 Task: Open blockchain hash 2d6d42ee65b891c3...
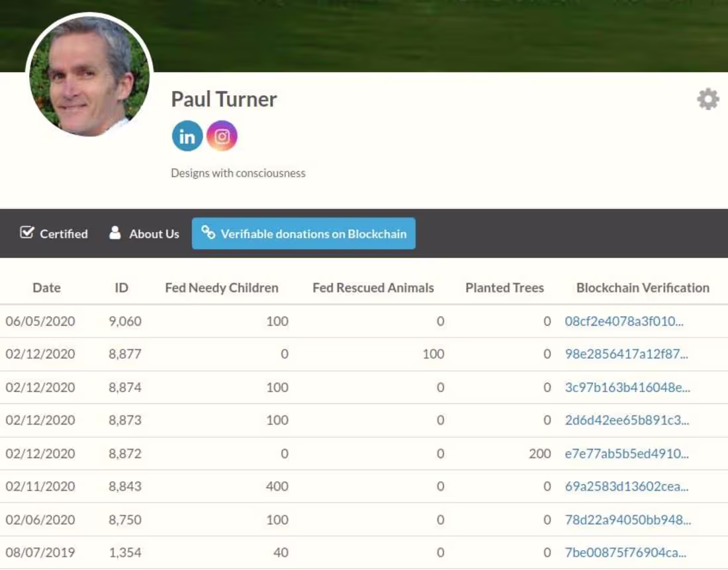[x=627, y=420]
